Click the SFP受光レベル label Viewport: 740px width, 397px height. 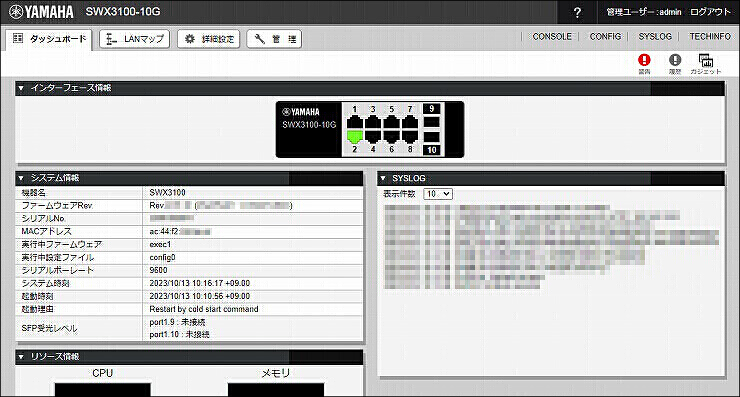pyautogui.click(x=49, y=329)
